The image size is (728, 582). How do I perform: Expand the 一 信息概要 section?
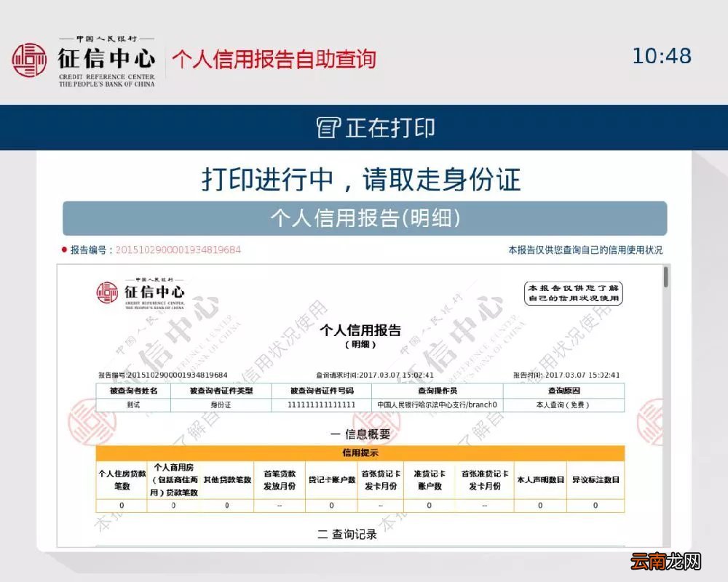coord(359,434)
